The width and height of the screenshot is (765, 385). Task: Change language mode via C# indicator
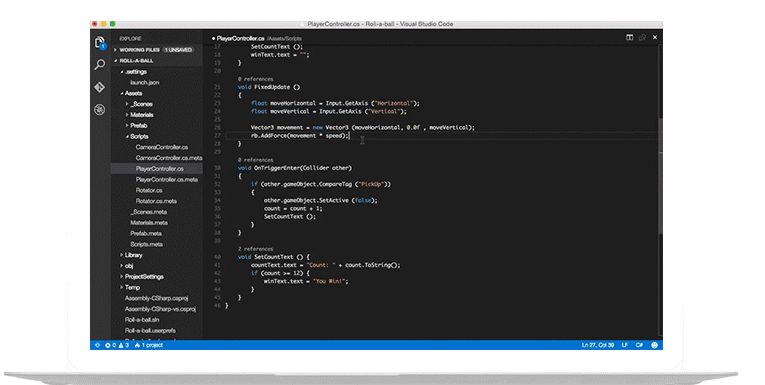pyautogui.click(x=639, y=345)
